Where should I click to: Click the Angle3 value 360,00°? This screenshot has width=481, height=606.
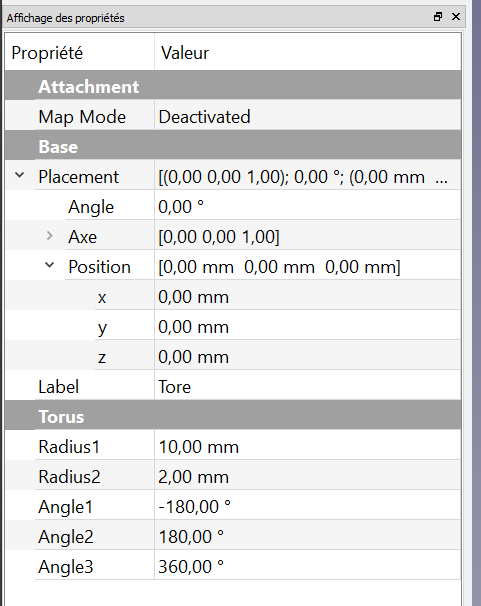pyautogui.click(x=308, y=567)
